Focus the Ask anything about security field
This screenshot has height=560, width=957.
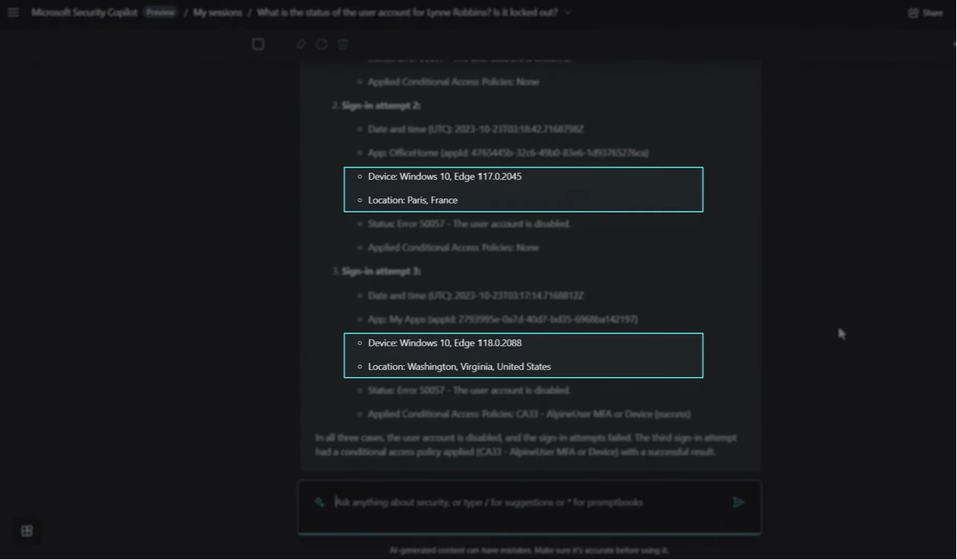522,502
